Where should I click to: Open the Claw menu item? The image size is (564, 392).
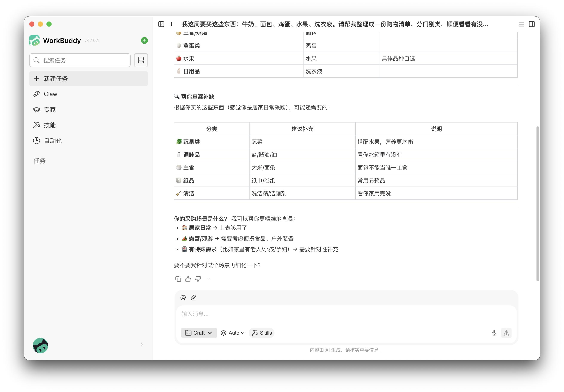pos(50,94)
